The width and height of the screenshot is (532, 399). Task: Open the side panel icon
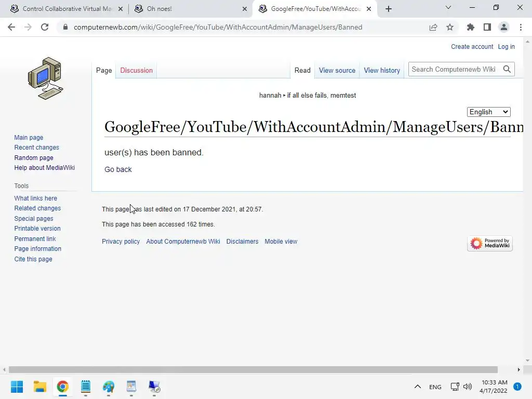[487, 27]
